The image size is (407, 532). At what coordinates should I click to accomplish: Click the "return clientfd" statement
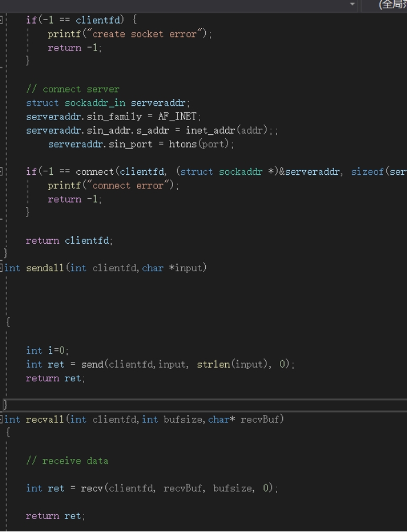[x=69, y=240]
